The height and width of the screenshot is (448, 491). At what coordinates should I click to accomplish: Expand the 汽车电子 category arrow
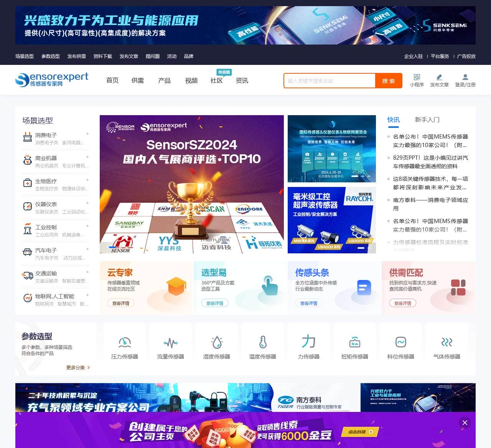click(88, 249)
